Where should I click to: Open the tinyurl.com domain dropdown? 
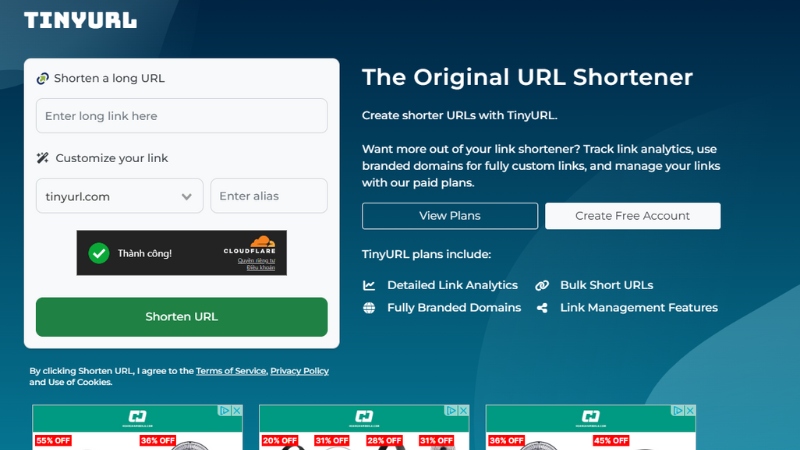click(119, 196)
